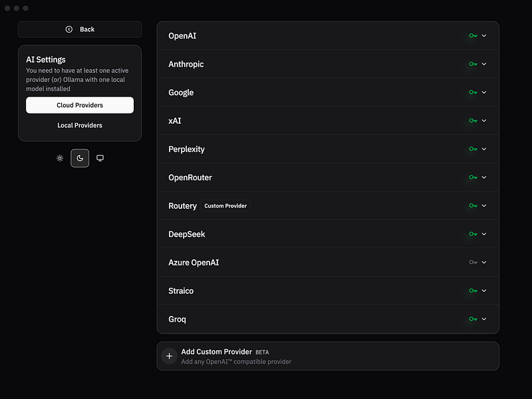The image size is (532, 399).
Task: Click the Groq green key icon
Action: (x=473, y=319)
